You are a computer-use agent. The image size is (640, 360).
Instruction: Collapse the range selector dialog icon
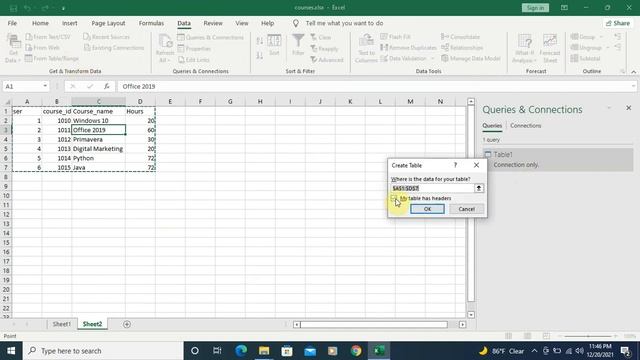479,188
